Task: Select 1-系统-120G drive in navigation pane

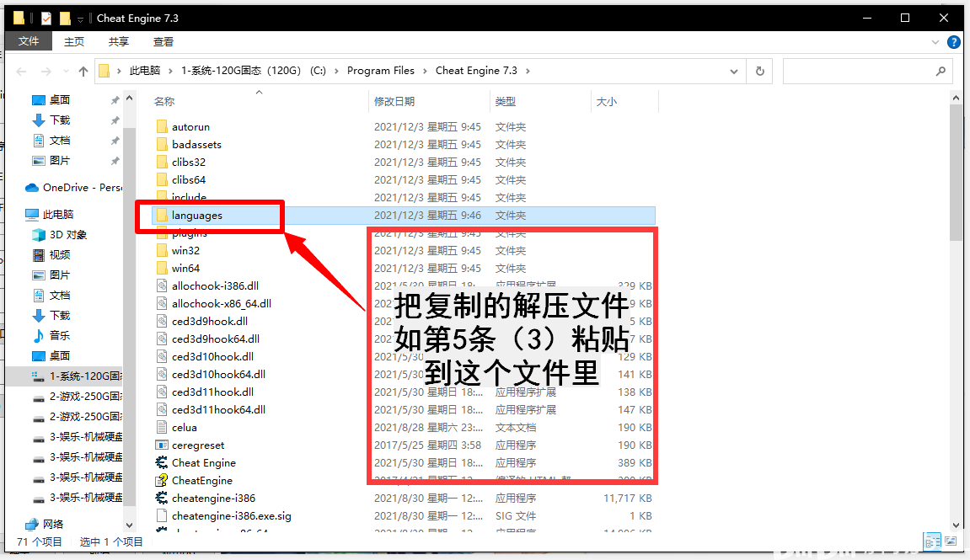Action: click(78, 376)
